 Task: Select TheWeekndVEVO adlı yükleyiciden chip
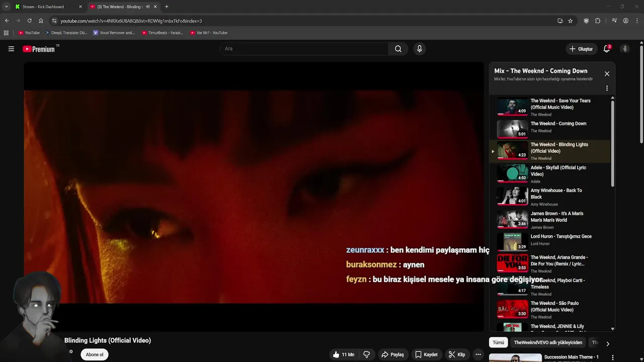pyautogui.click(x=548, y=342)
